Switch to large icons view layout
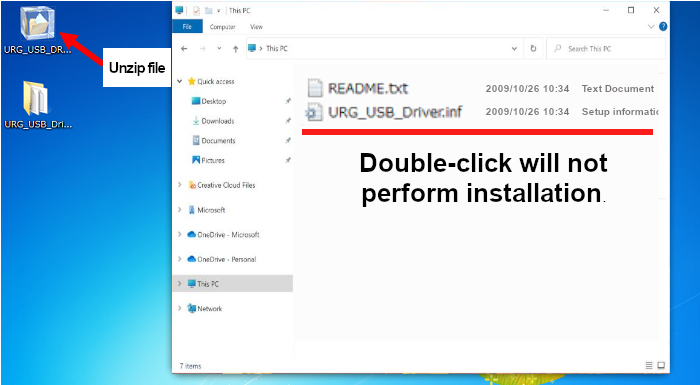The height and width of the screenshot is (385, 700). click(x=661, y=366)
